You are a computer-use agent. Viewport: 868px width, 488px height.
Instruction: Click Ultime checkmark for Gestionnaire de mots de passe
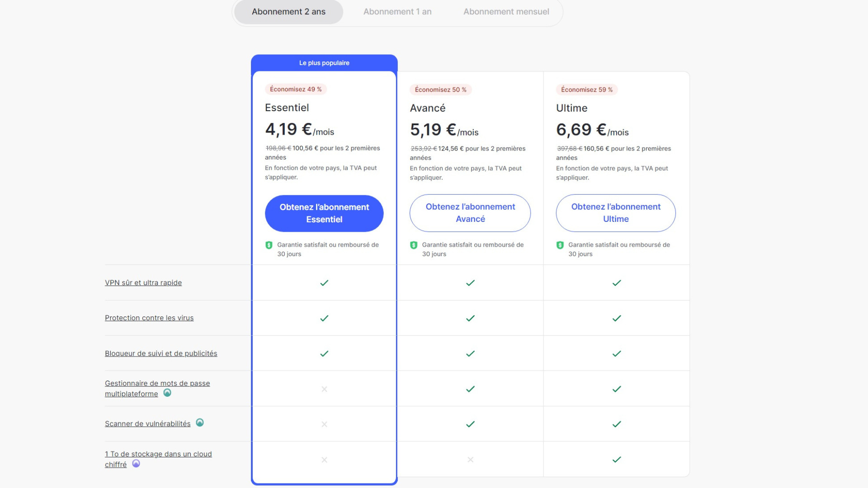click(617, 389)
